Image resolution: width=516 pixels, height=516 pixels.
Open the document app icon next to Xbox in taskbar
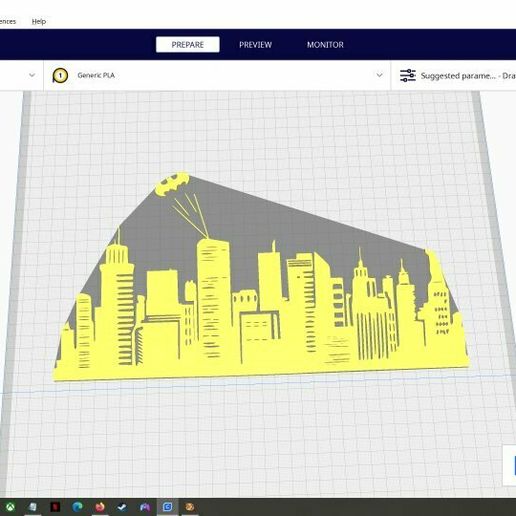(33, 507)
